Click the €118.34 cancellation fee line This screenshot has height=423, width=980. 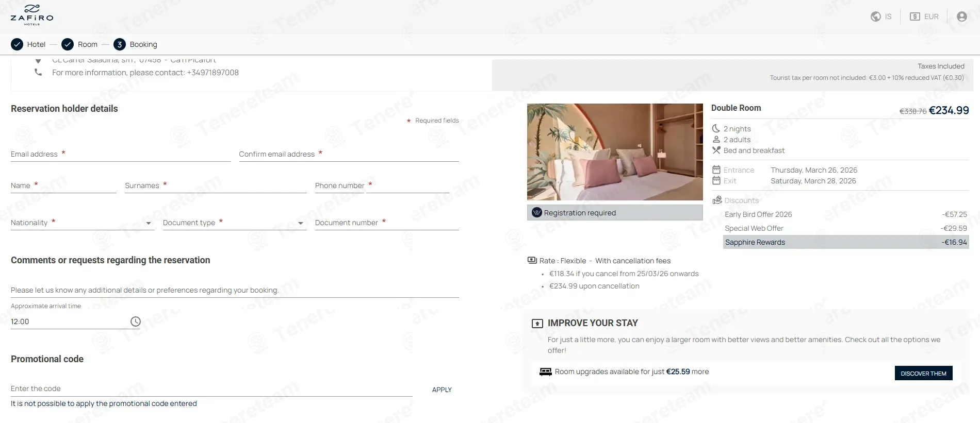(624, 274)
